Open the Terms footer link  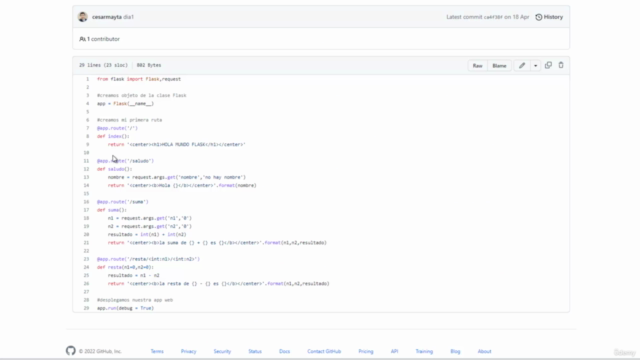pos(157,351)
